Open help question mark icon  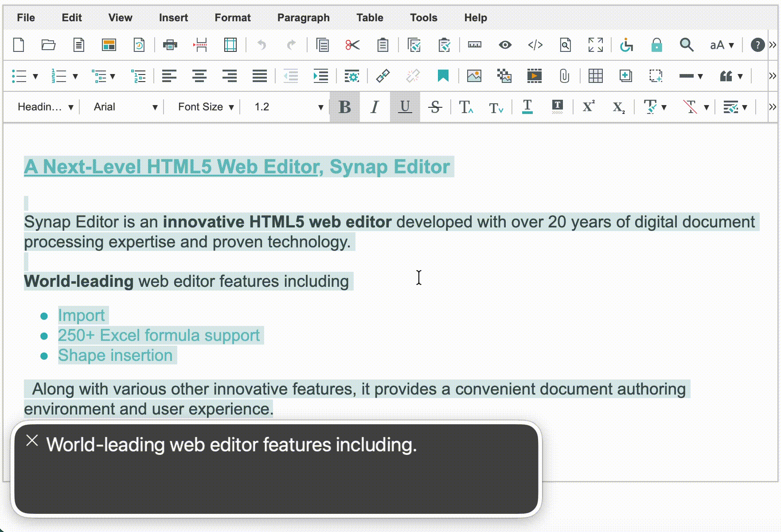click(758, 45)
